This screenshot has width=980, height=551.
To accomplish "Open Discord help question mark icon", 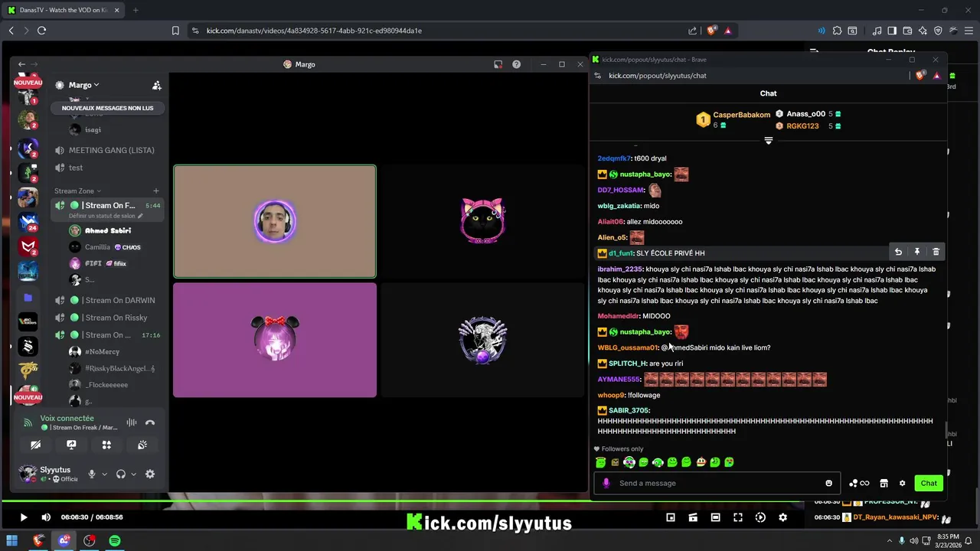I will click(516, 64).
